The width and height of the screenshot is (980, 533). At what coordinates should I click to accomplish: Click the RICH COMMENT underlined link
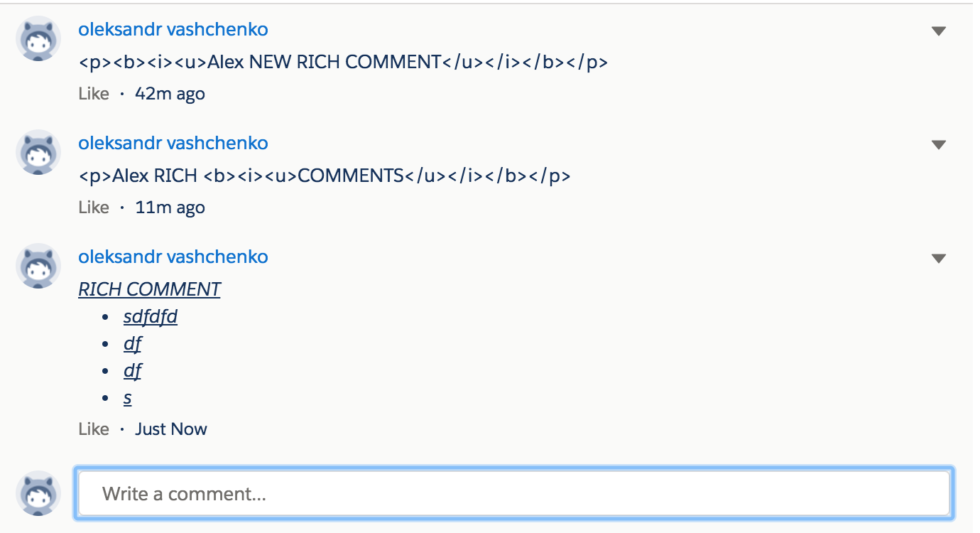[149, 289]
